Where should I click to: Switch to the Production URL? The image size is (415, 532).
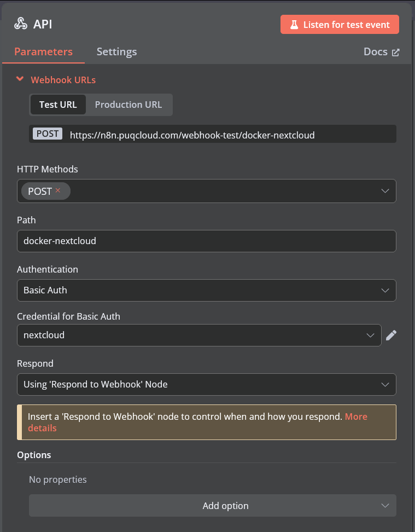pos(128,104)
